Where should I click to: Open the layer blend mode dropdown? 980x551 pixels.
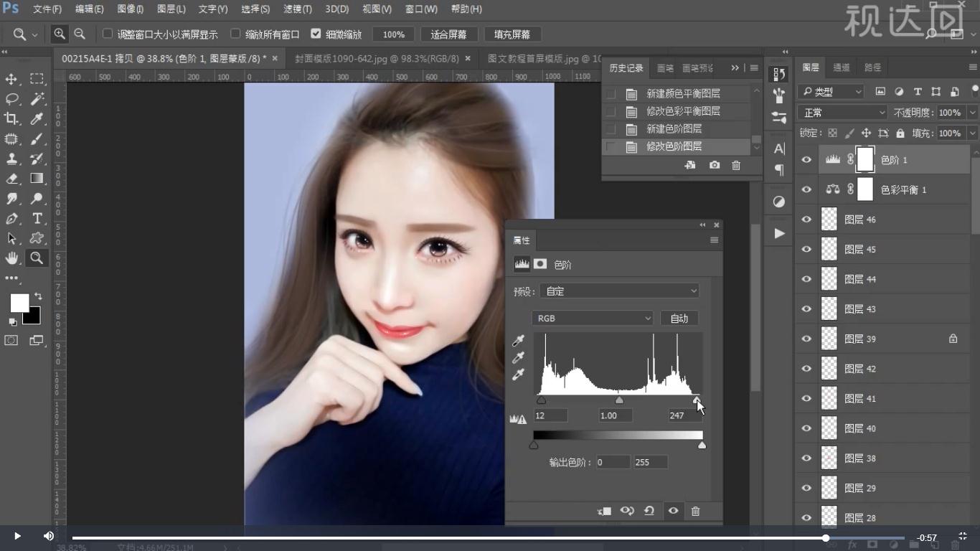pos(842,113)
